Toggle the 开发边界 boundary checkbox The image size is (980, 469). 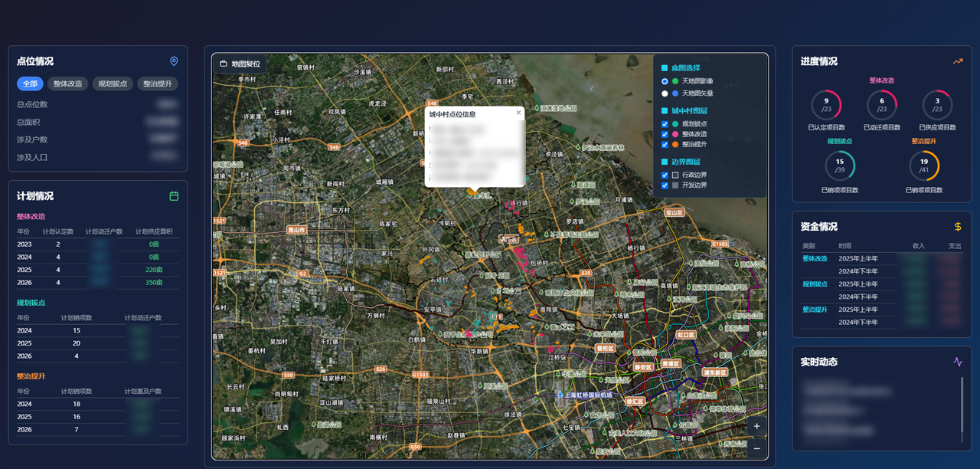[x=665, y=185]
